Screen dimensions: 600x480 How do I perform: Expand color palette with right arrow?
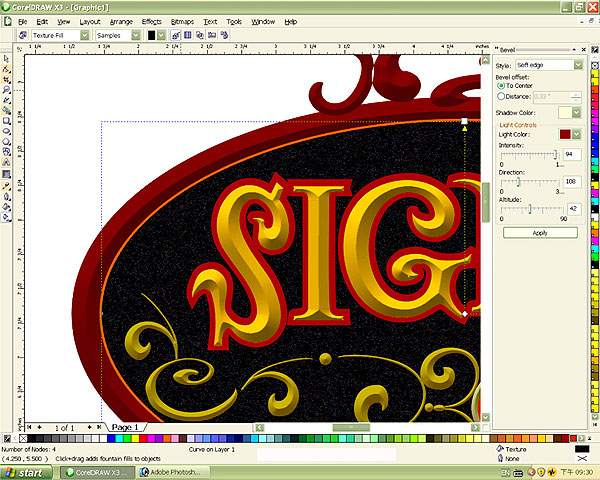coord(581,438)
